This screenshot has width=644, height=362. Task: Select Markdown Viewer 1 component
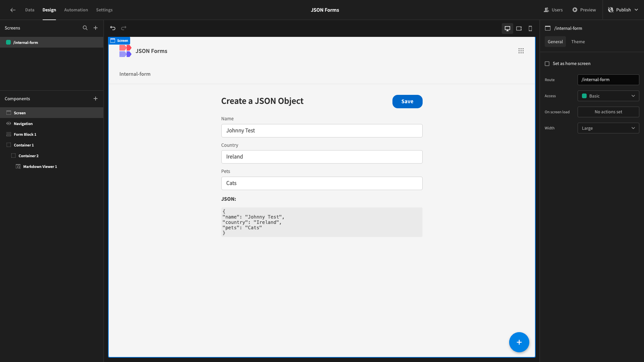pyautogui.click(x=52, y=167)
